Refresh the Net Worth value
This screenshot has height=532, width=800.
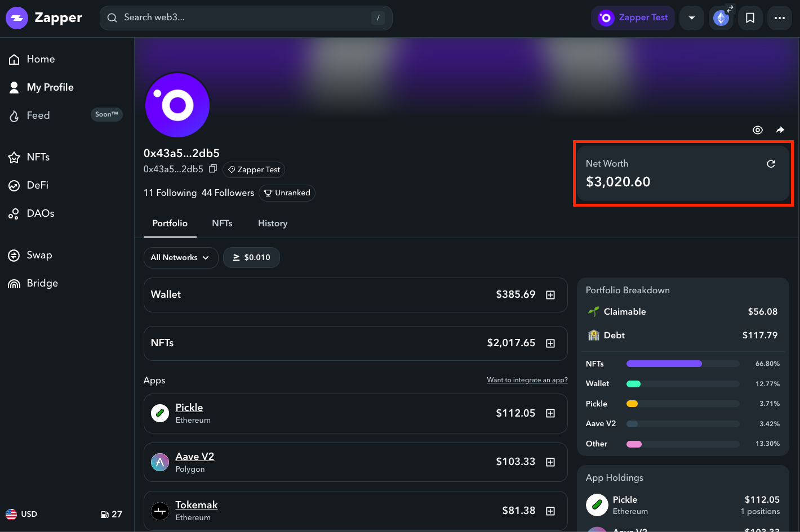tap(771, 164)
